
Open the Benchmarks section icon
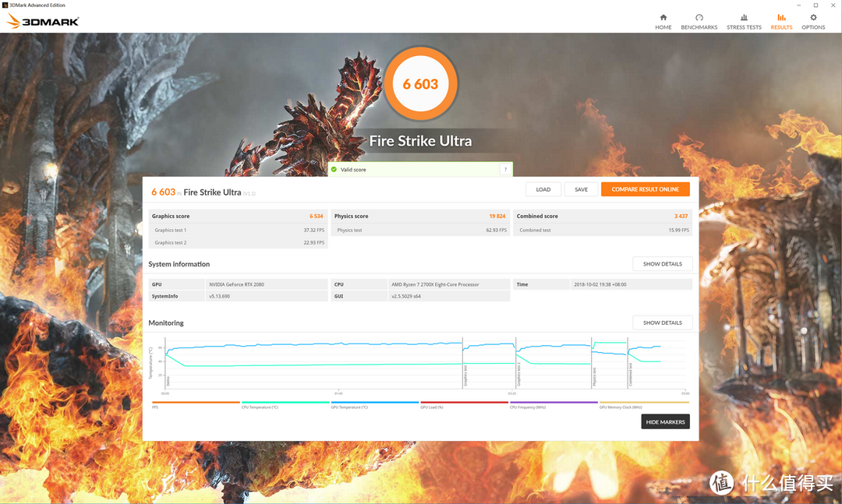click(x=699, y=18)
